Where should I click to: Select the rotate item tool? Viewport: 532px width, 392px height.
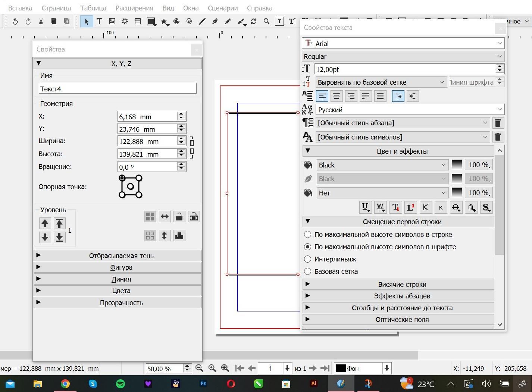253,21
